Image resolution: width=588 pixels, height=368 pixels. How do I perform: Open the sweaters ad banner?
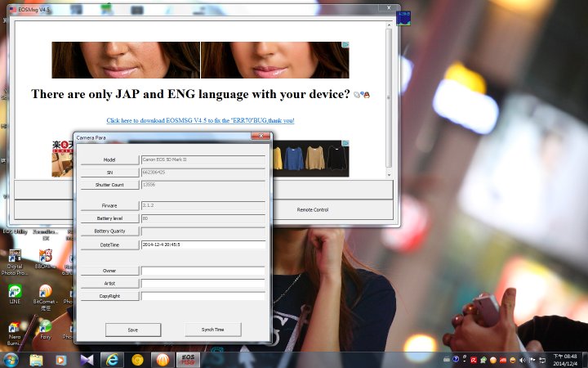pyautogui.click(x=311, y=159)
